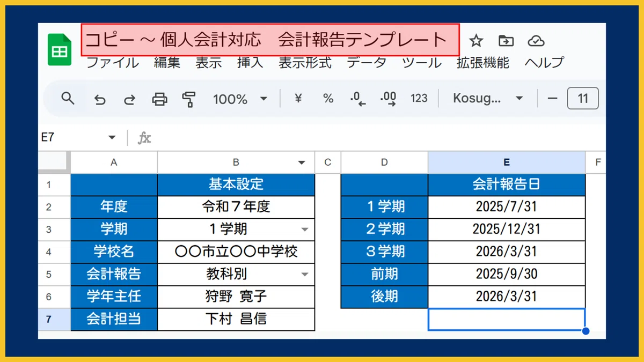Select the date cell 2025/7/31
The height and width of the screenshot is (362, 644).
click(507, 207)
